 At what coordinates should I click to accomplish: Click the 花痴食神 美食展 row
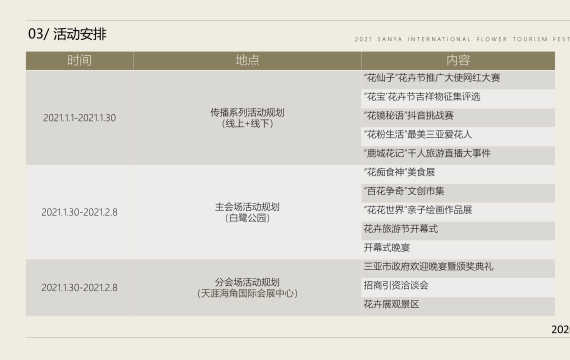[458, 174]
